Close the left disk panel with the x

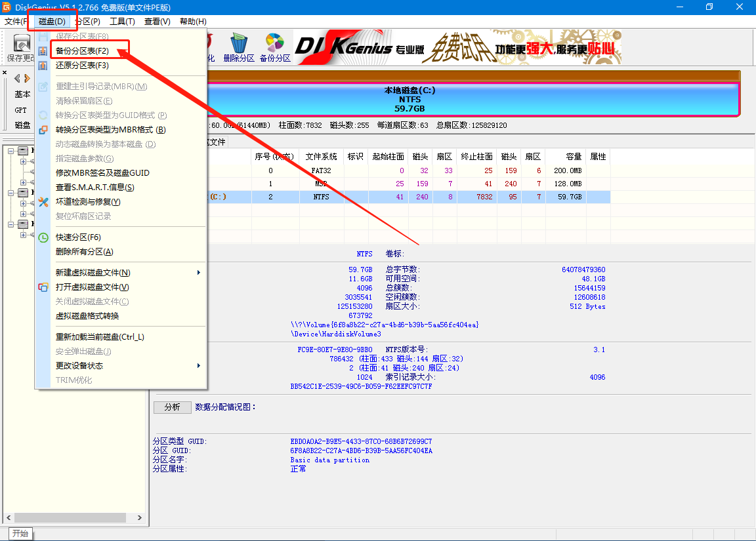(x=5, y=72)
